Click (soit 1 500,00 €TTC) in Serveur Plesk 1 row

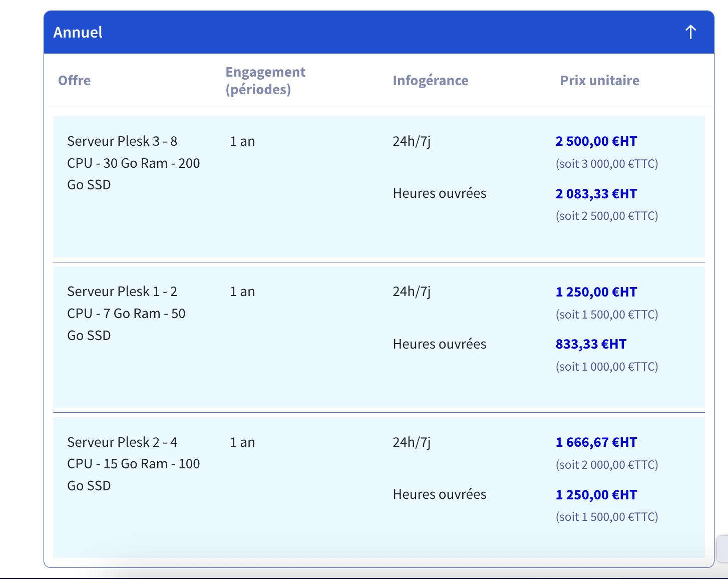click(x=607, y=315)
